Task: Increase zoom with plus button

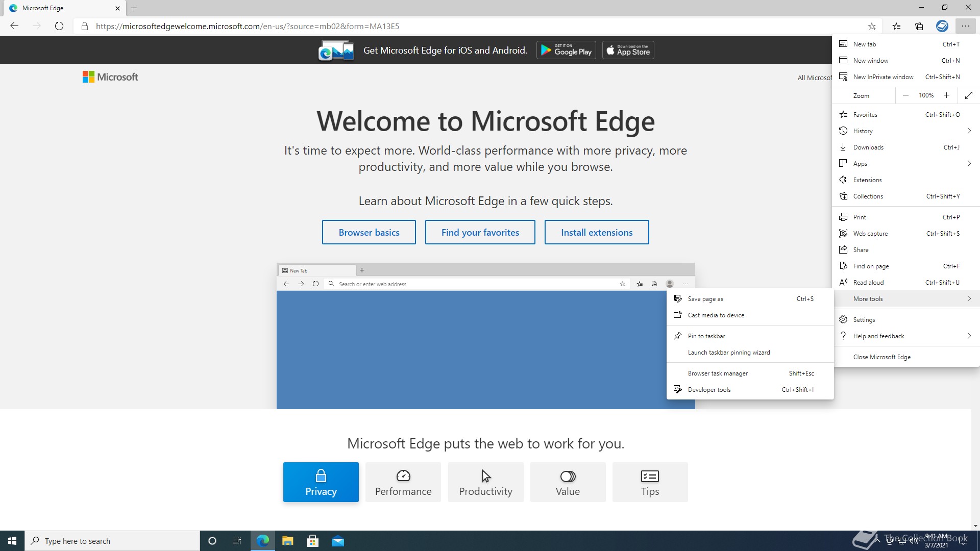Action: pyautogui.click(x=946, y=95)
